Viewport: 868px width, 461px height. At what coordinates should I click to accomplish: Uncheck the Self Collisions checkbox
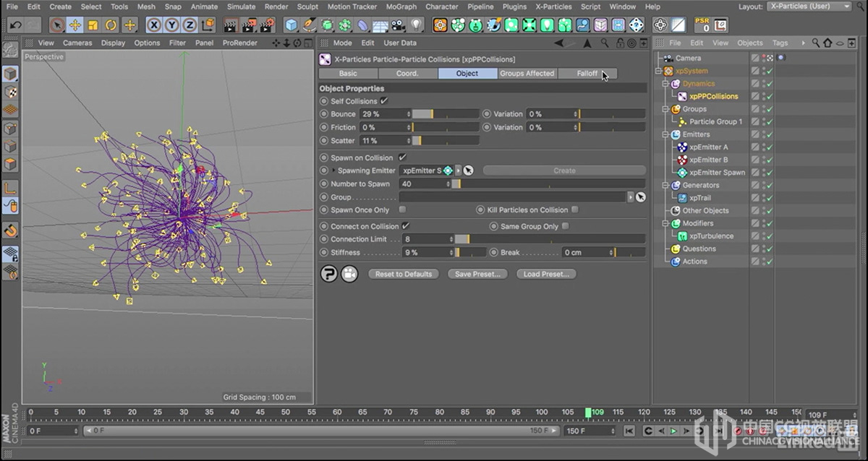[384, 101]
